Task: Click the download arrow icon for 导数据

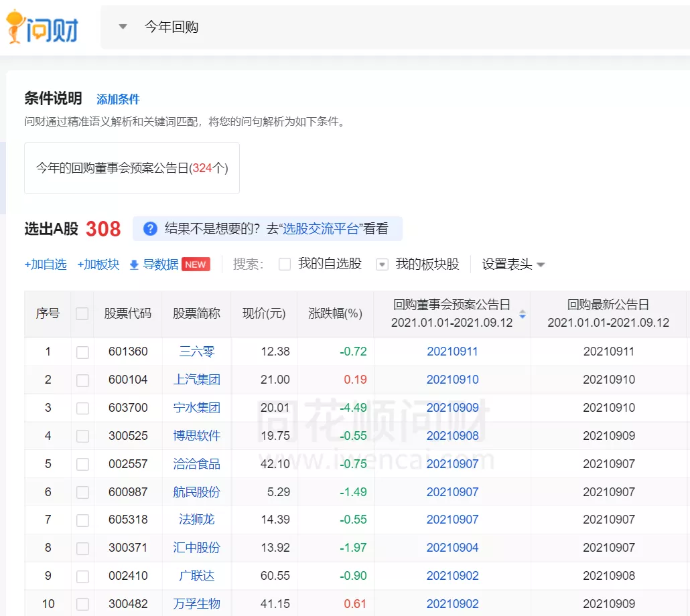Action: (134, 264)
